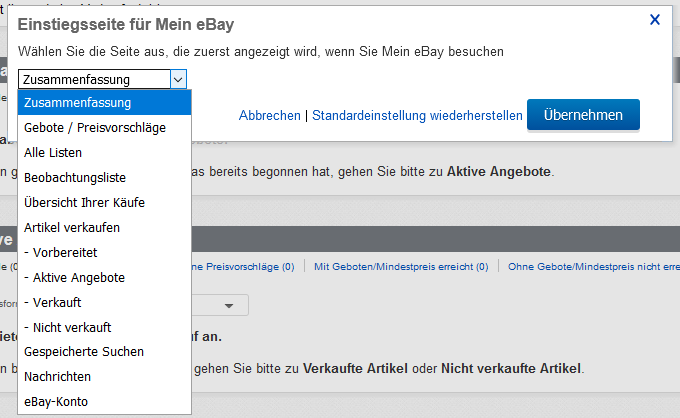
Task: Click the Übernehmen button
Action: pyautogui.click(x=583, y=115)
